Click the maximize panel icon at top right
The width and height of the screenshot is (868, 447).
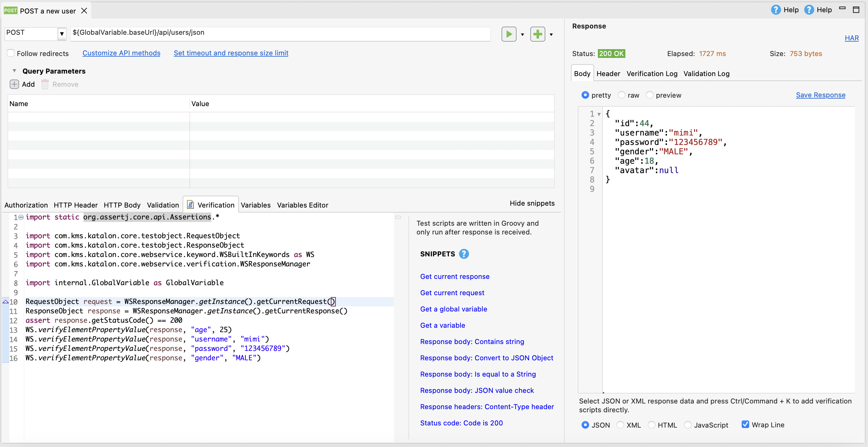856,9
